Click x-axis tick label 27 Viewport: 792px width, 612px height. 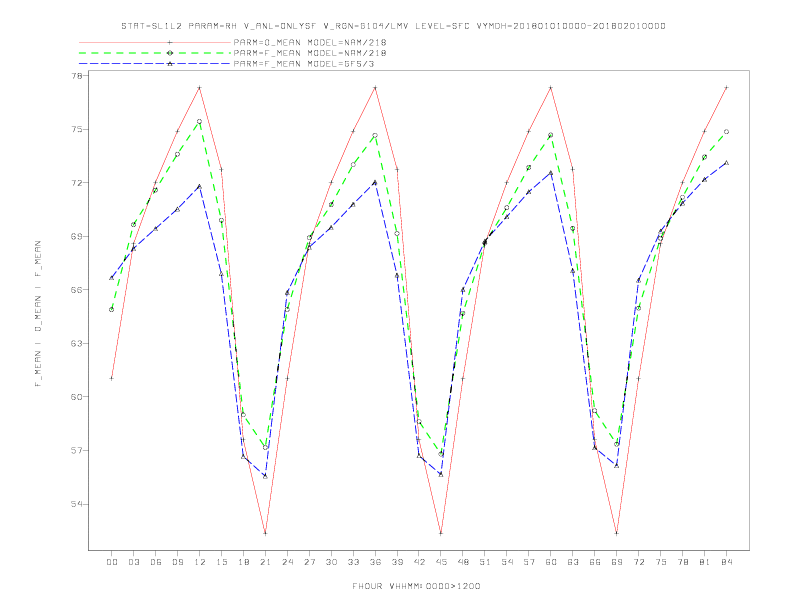pos(309,562)
